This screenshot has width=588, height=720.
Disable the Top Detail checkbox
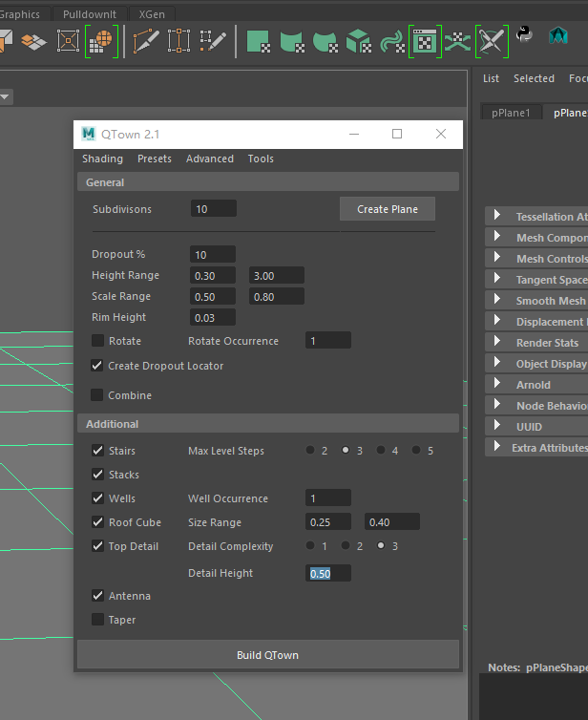tap(97, 545)
